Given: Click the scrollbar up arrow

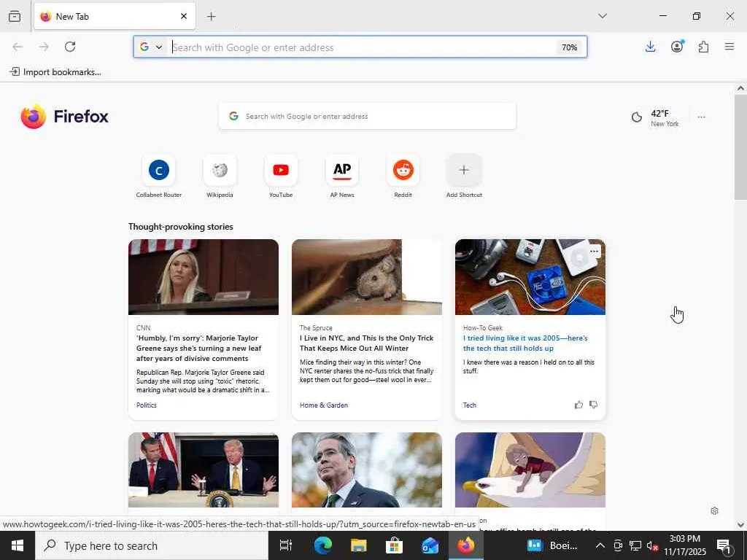Looking at the screenshot, I should (x=740, y=88).
